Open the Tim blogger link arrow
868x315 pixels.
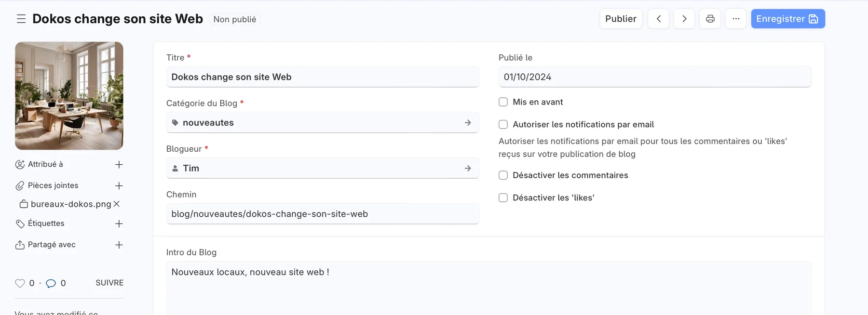tap(468, 169)
